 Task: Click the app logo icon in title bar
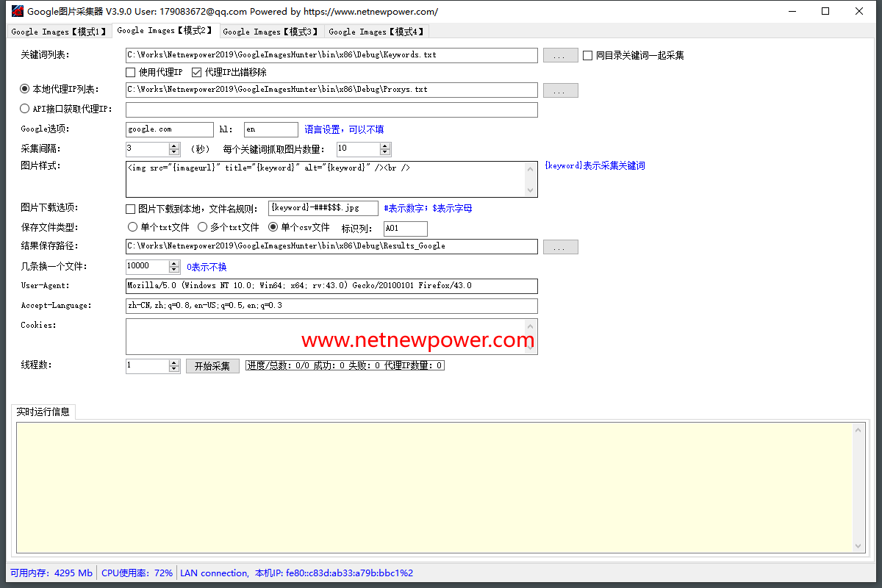16,11
